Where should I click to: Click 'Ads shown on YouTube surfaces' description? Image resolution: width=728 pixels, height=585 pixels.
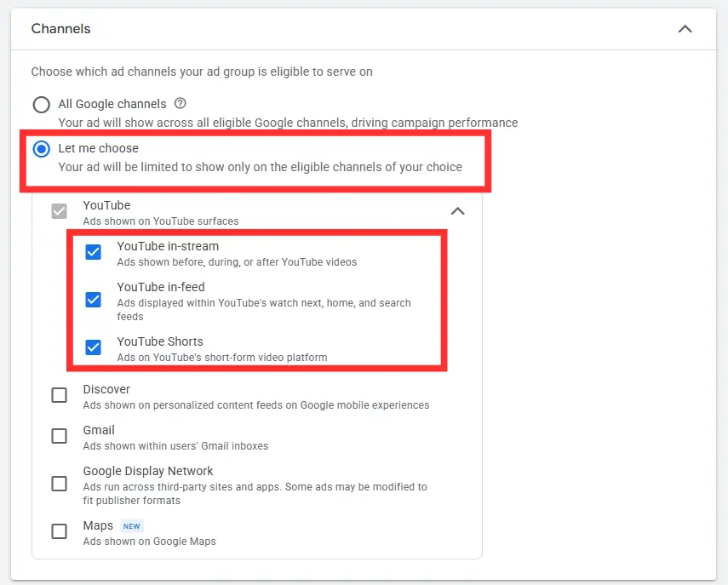161,221
